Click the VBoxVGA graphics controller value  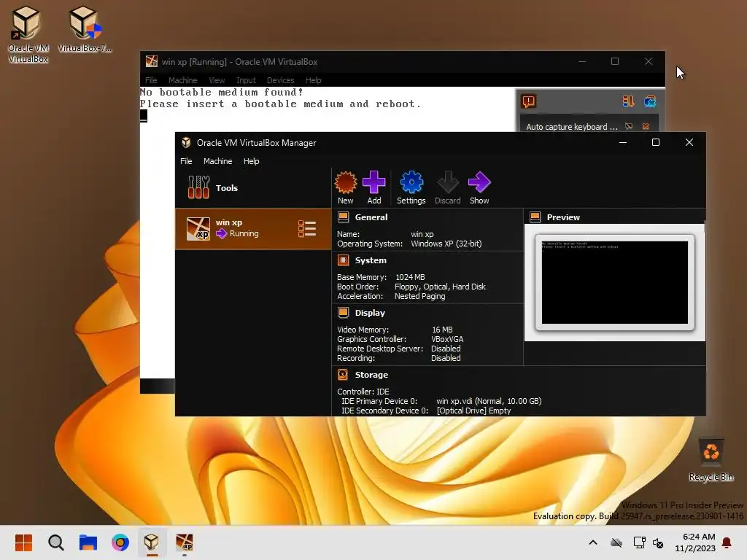(447, 339)
